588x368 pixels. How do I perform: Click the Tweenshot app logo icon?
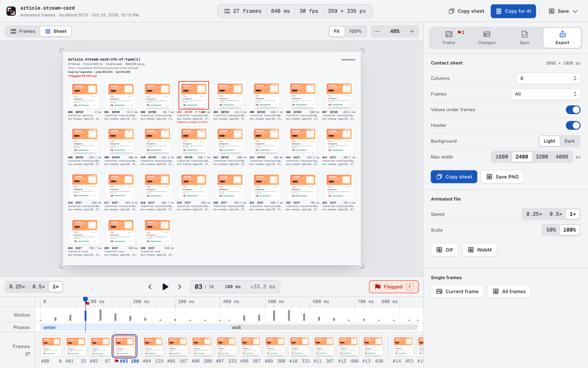click(11, 11)
